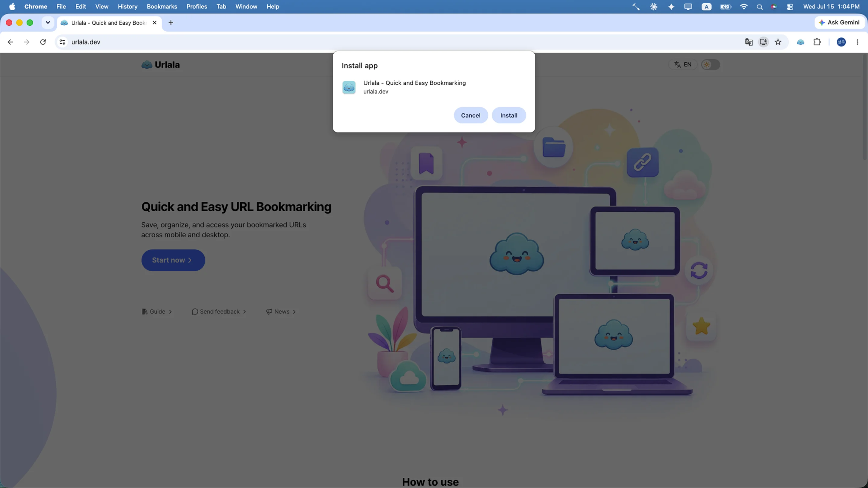The image size is (868, 488).
Task: Click the date and time clock
Action: point(831,6)
